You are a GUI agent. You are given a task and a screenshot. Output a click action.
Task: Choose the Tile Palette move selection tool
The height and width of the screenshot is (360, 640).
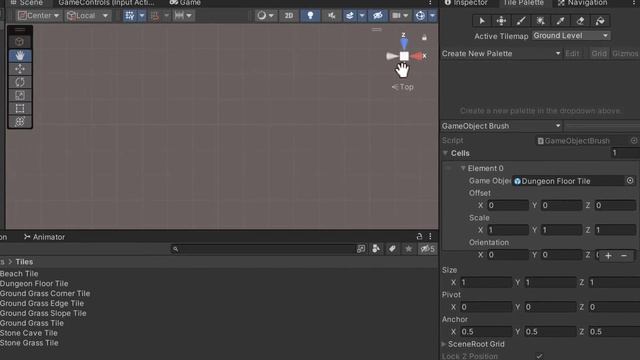(501, 21)
